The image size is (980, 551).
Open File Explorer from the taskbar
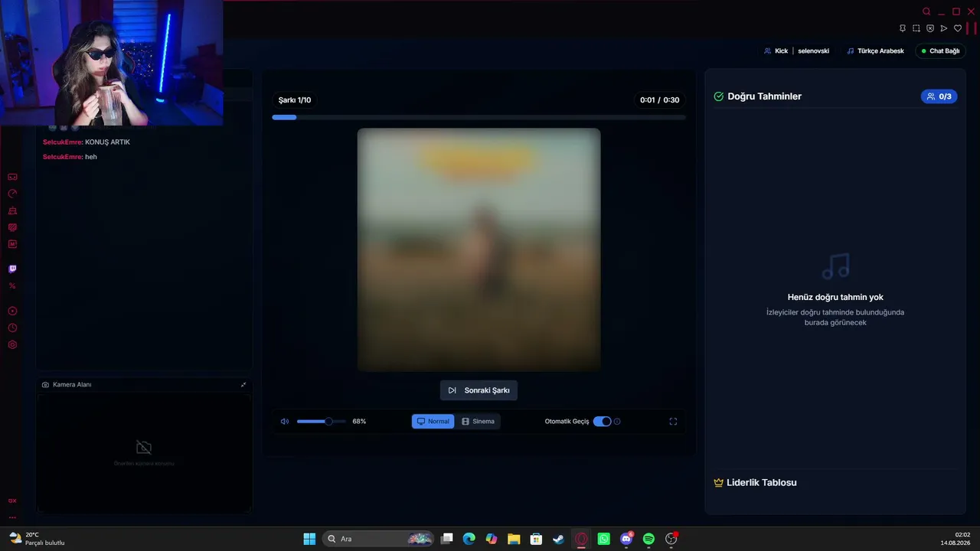(514, 539)
